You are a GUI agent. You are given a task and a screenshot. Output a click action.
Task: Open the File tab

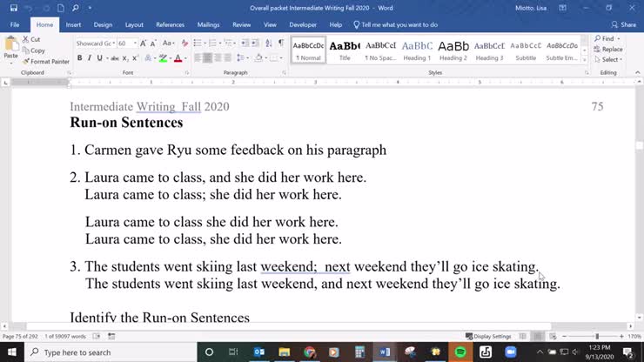(x=15, y=24)
